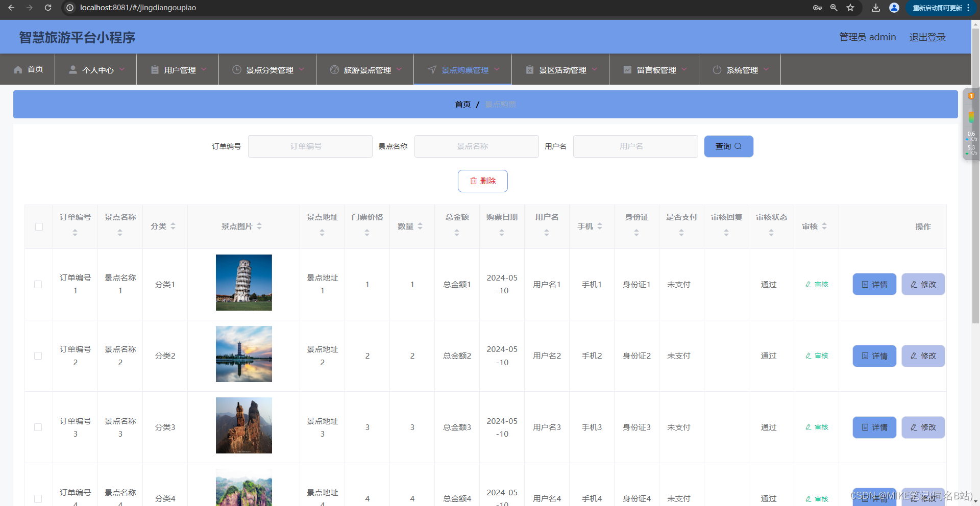Screen dimensions: 980x506
Task: Click 退出登录 to log out
Action: 927,37
